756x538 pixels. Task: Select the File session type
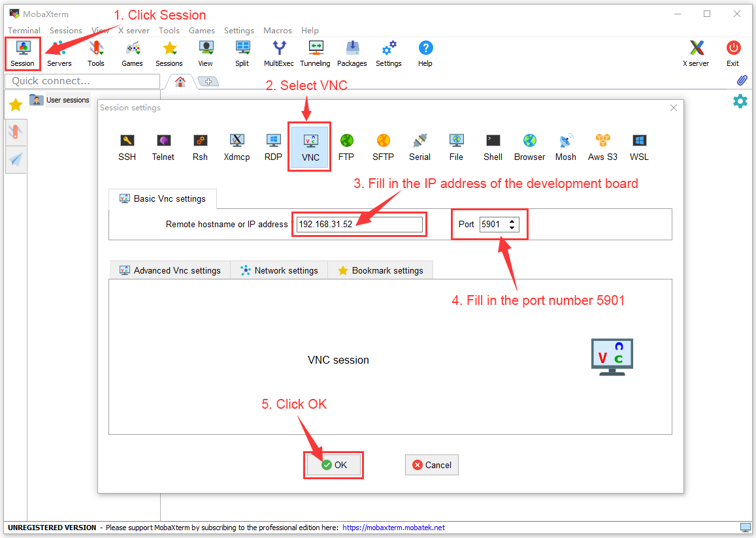coord(456,148)
